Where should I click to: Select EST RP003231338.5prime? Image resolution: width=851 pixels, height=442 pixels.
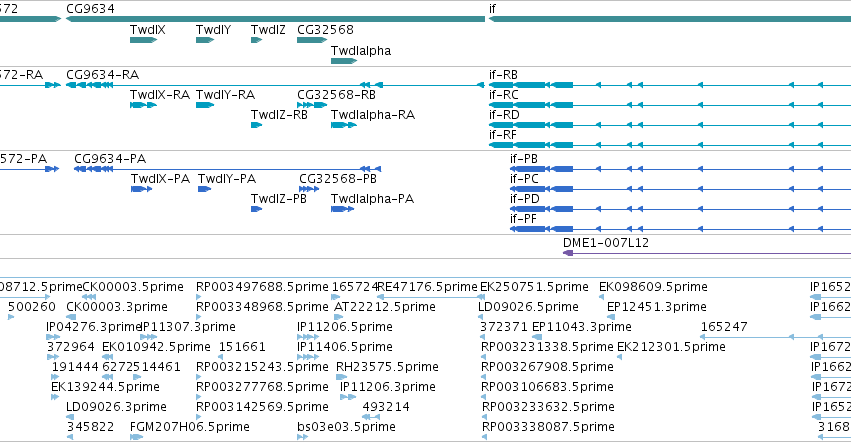tap(547, 348)
